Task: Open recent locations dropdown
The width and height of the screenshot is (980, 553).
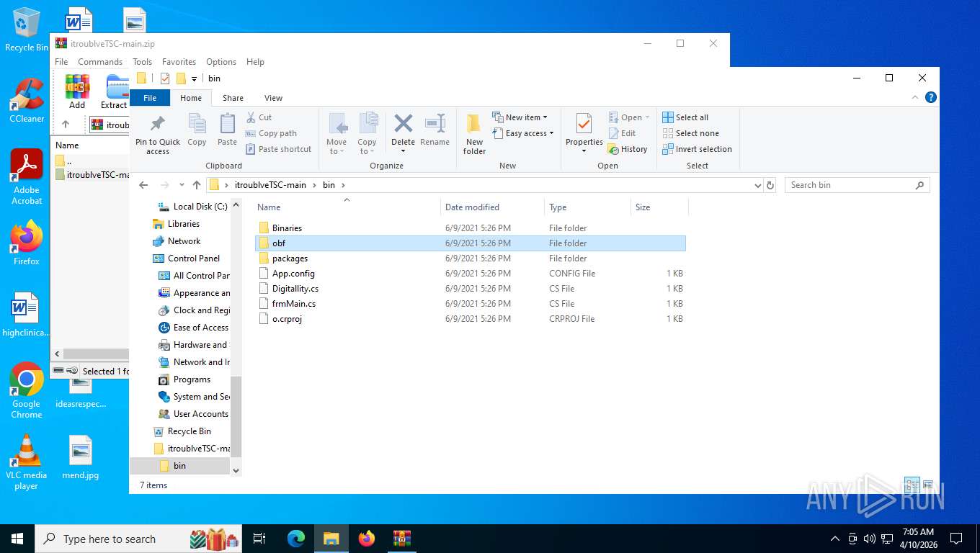Action: tap(182, 185)
